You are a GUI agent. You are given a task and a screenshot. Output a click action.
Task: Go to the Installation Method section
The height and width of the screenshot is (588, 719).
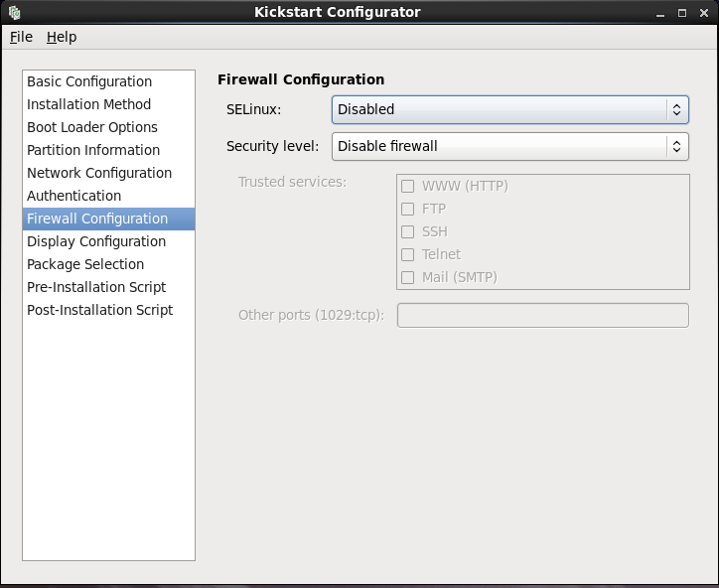(108, 104)
